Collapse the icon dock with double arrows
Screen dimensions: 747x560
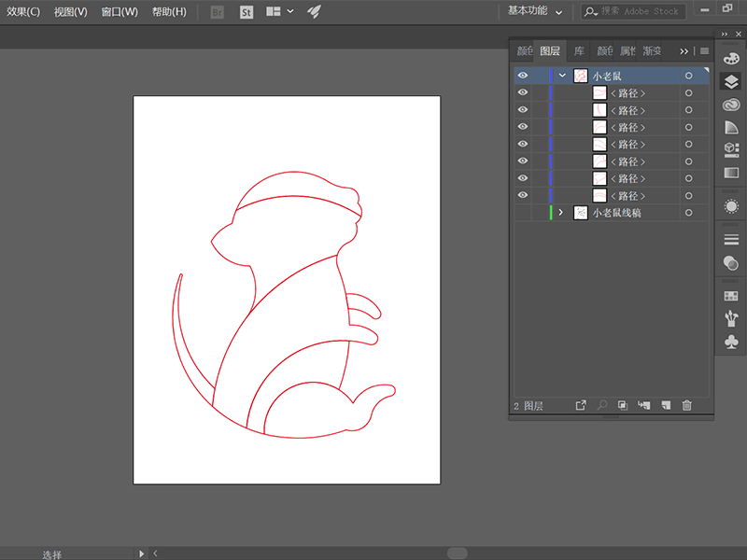[x=725, y=35]
